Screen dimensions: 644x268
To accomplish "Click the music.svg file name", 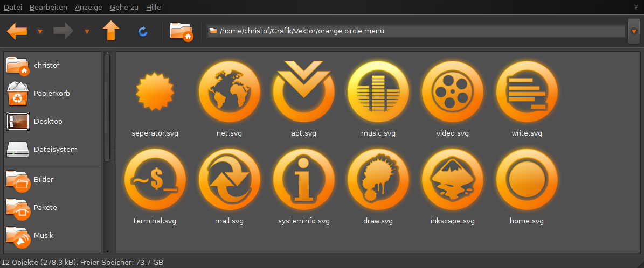I will (x=378, y=133).
